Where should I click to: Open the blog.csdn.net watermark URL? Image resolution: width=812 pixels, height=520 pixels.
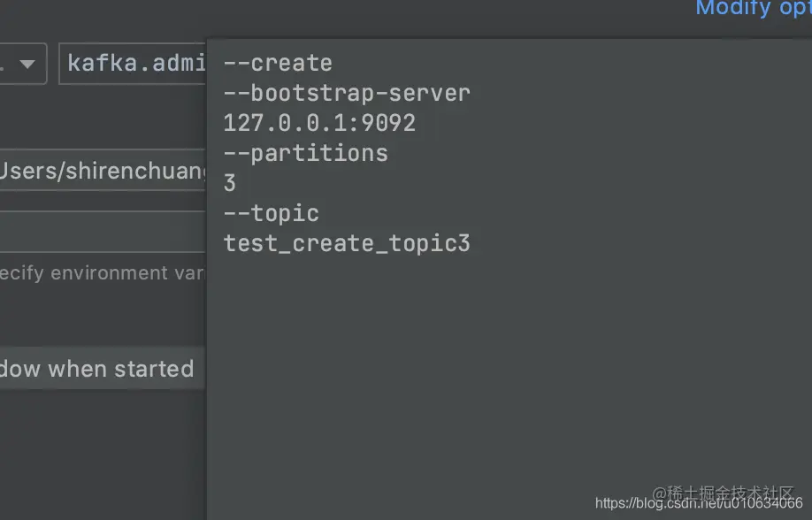(699, 503)
